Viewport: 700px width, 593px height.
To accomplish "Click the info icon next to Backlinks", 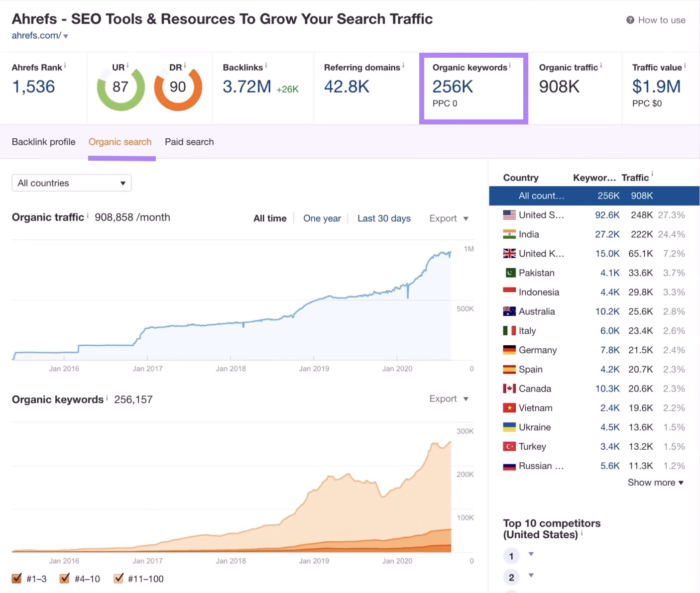I will (266, 65).
